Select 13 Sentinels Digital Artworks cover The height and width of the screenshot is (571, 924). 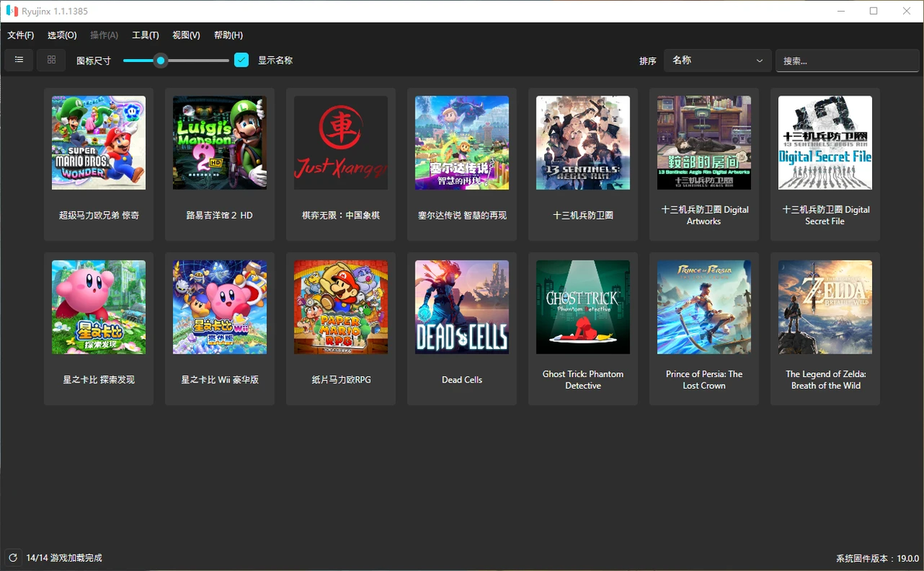704,143
